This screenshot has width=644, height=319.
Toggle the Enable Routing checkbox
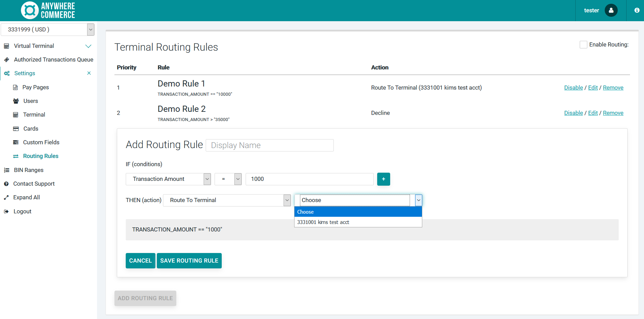click(x=583, y=45)
